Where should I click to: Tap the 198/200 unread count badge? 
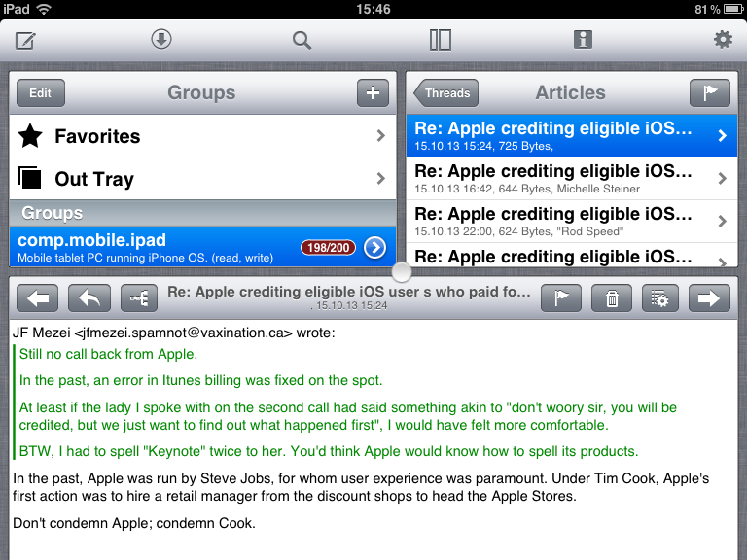[x=328, y=248]
